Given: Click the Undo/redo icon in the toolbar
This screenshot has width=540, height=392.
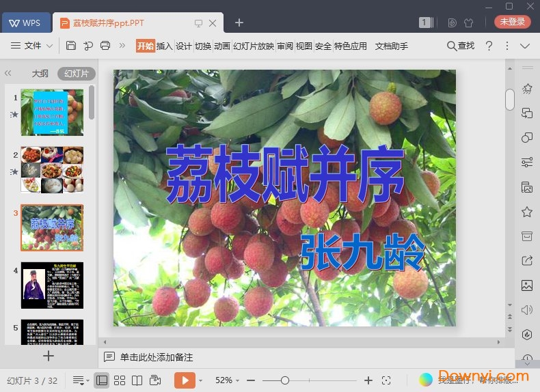Looking at the screenshot, I should [x=88, y=46].
